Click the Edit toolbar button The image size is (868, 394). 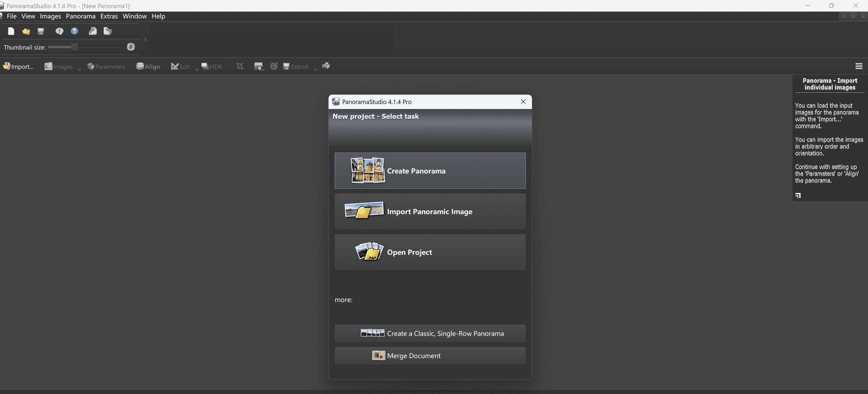(x=180, y=66)
